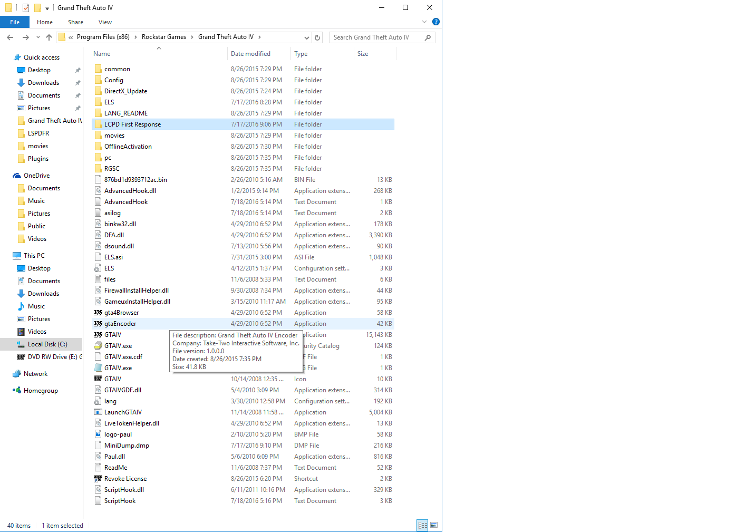Click the DVD RW Drive (E:) icon

pos(21,357)
